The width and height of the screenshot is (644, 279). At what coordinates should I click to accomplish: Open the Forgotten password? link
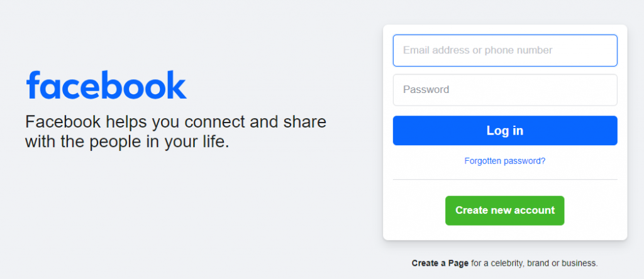(504, 161)
